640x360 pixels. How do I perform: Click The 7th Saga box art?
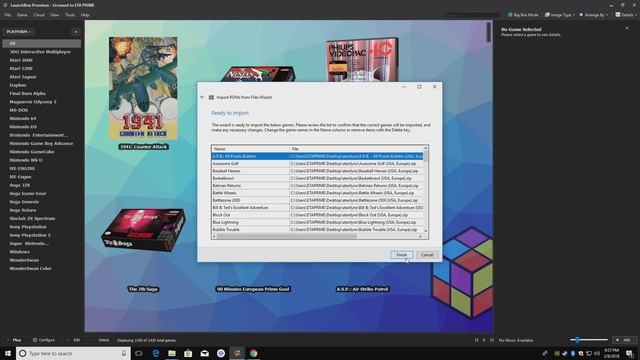143,230
